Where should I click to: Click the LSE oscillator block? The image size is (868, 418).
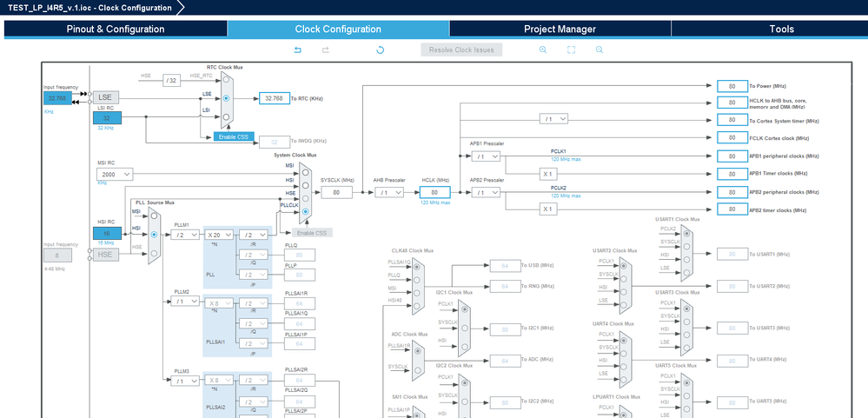coord(105,96)
